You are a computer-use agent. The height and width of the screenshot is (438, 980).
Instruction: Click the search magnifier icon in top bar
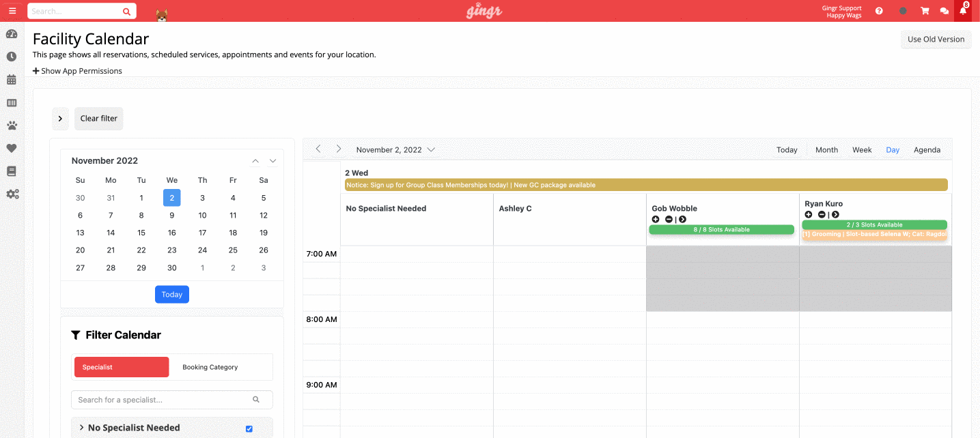pyautogui.click(x=126, y=12)
